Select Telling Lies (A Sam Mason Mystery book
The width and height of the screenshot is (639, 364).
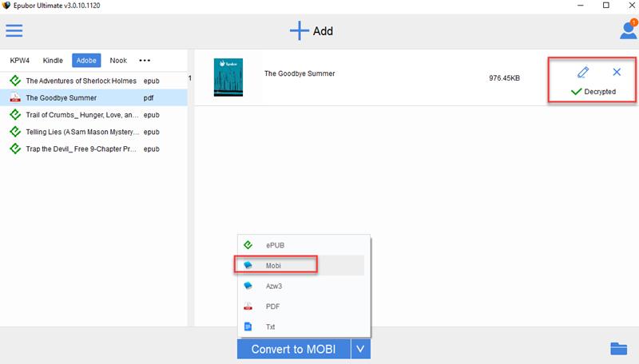coord(93,132)
